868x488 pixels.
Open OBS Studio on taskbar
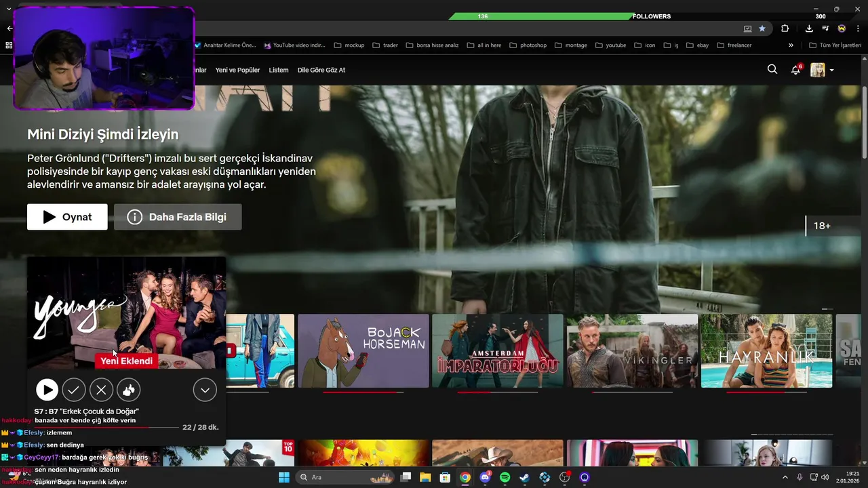coord(564,477)
